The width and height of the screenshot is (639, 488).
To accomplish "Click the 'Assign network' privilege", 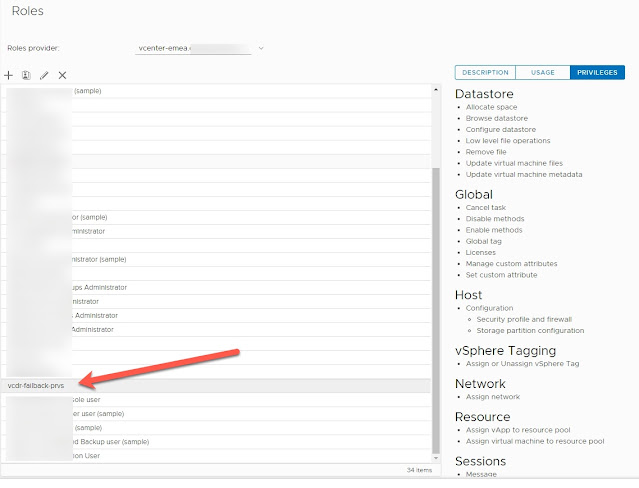I will click(493, 397).
